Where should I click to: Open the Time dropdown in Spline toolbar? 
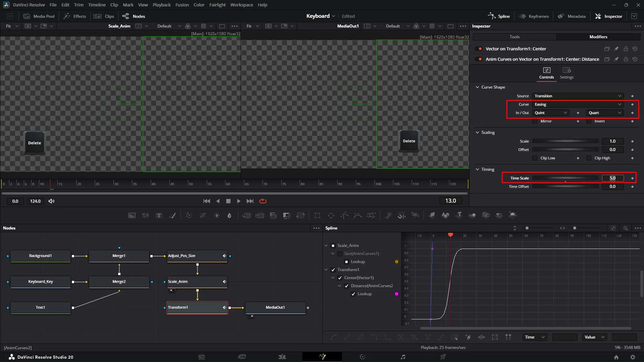(535, 337)
